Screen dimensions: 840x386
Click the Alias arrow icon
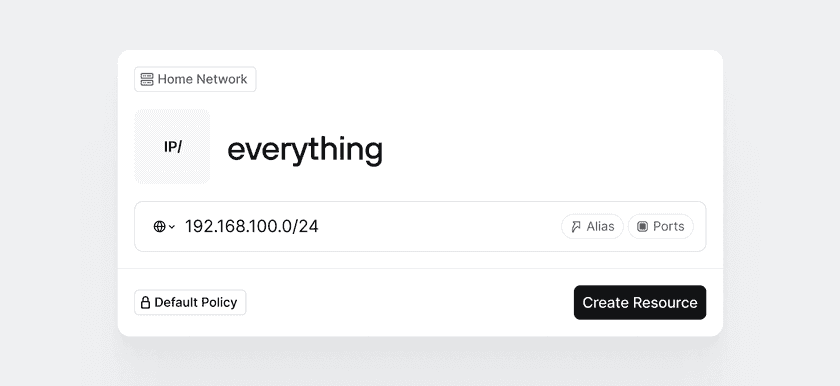pos(576,226)
